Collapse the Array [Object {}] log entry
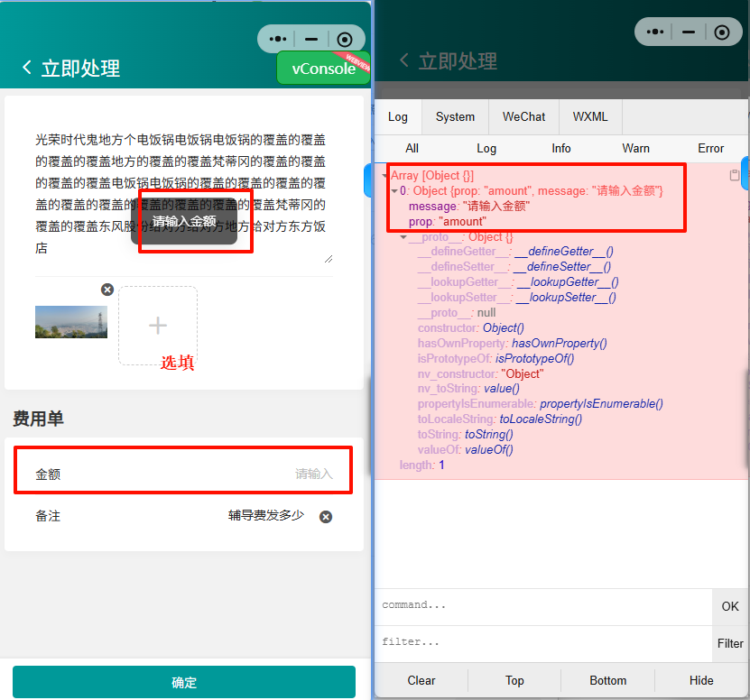 386,176
